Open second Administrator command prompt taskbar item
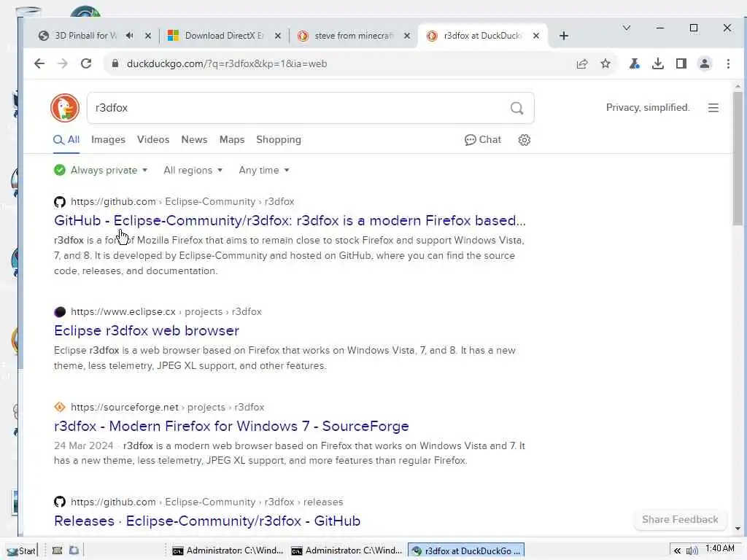 347,551
